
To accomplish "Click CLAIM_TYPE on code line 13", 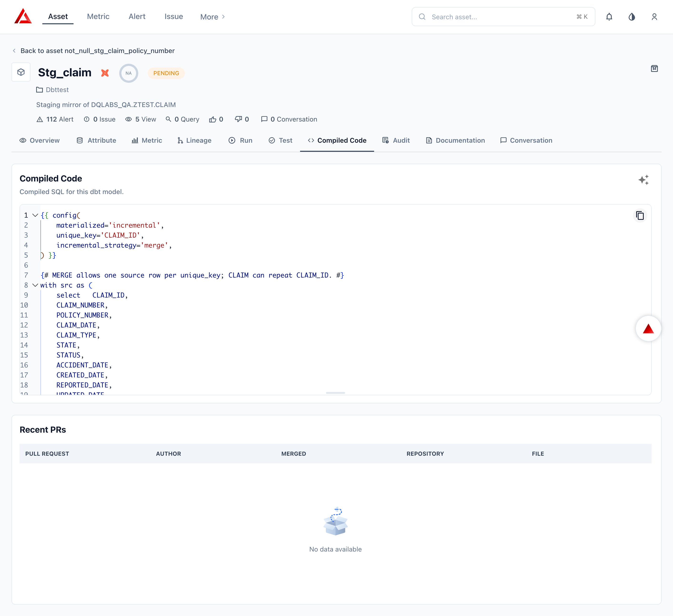I will point(76,335).
